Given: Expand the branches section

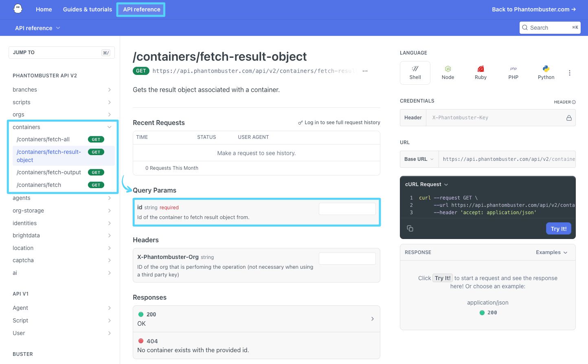Looking at the screenshot, I should pos(110,90).
